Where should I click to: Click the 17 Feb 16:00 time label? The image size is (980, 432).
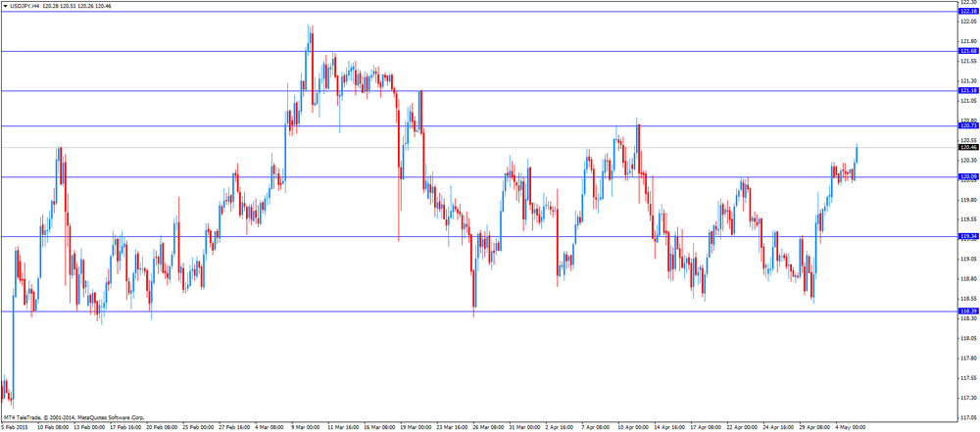125,428
